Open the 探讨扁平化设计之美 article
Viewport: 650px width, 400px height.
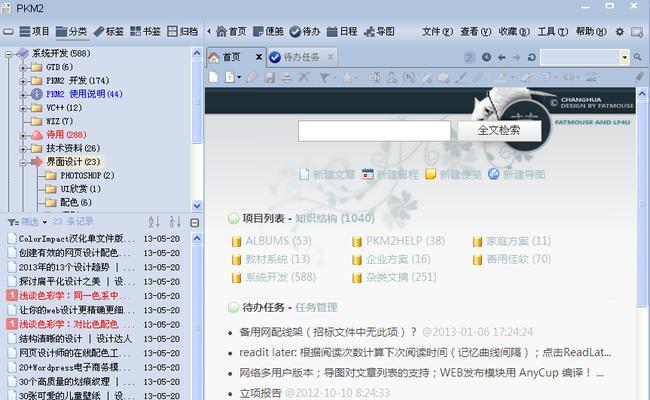coord(77,281)
